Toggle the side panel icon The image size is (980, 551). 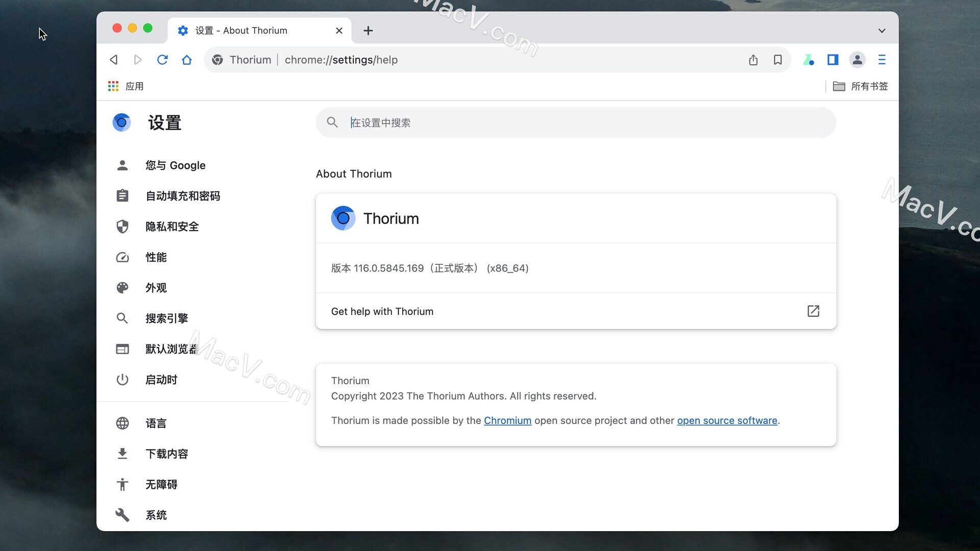click(x=833, y=60)
